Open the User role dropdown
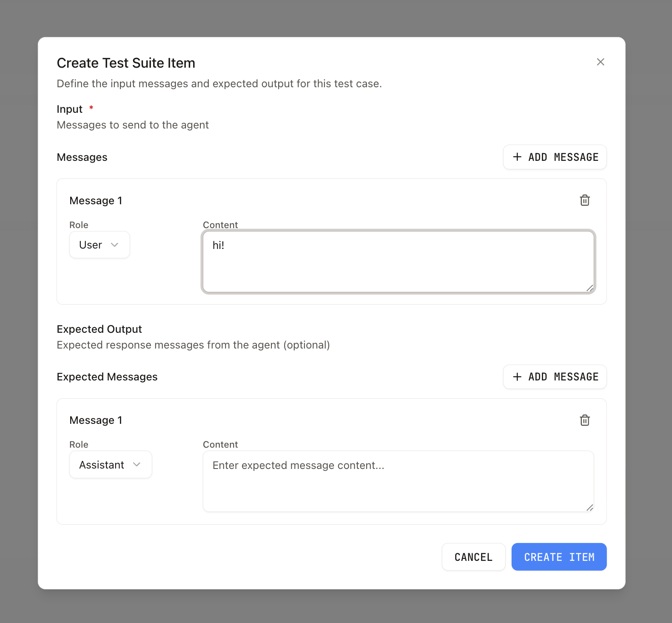672x623 pixels. pyautogui.click(x=99, y=245)
